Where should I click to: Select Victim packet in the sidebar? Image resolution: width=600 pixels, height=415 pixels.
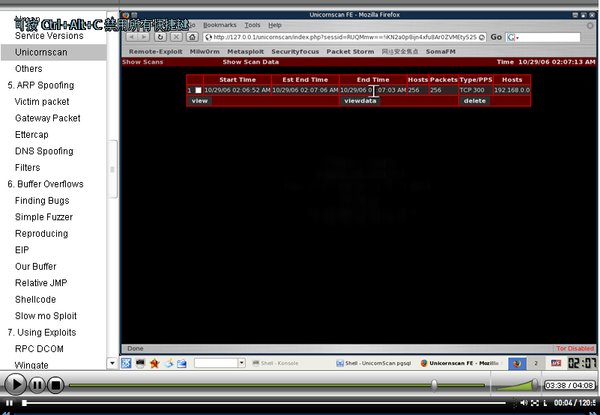[x=42, y=102]
